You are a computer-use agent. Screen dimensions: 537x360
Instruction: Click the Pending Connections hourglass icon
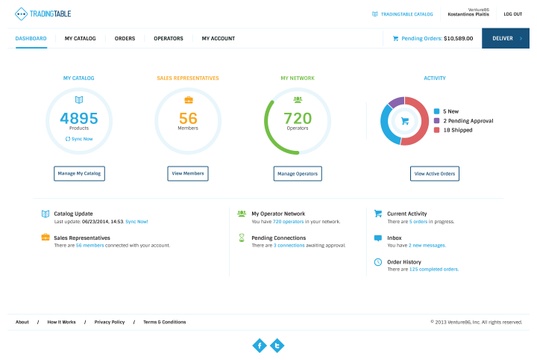pyautogui.click(x=241, y=238)
